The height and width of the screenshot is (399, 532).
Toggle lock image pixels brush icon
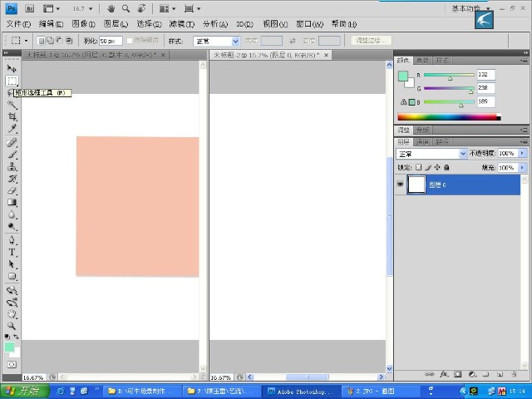point(428,167)
